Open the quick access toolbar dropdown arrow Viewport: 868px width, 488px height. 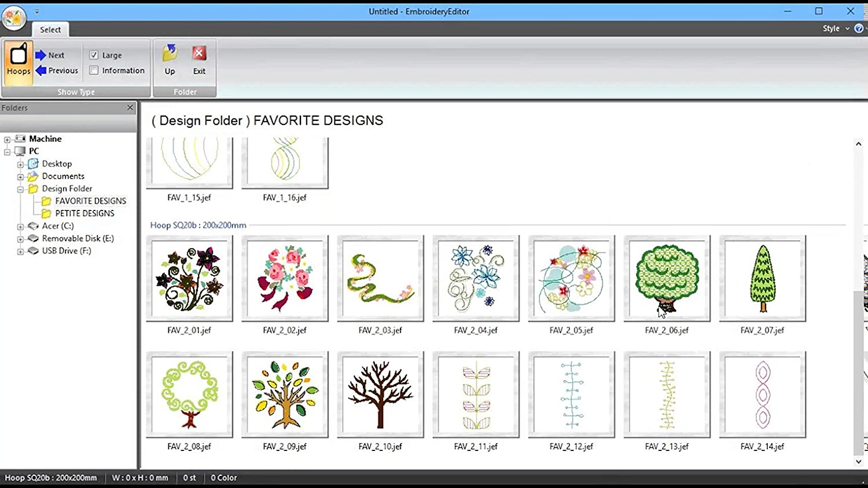pyautogui.click(x=36, y=10)
